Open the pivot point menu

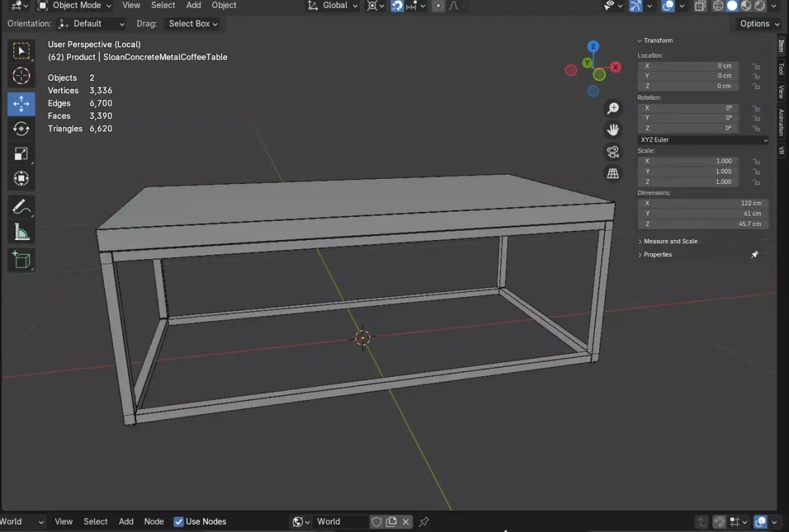coord(376,5)
